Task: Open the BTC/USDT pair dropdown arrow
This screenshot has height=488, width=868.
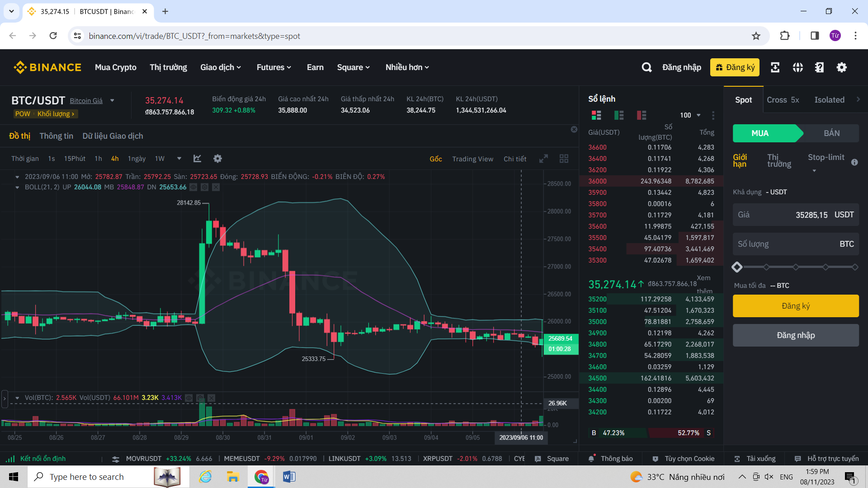Action: coord(112,101)
